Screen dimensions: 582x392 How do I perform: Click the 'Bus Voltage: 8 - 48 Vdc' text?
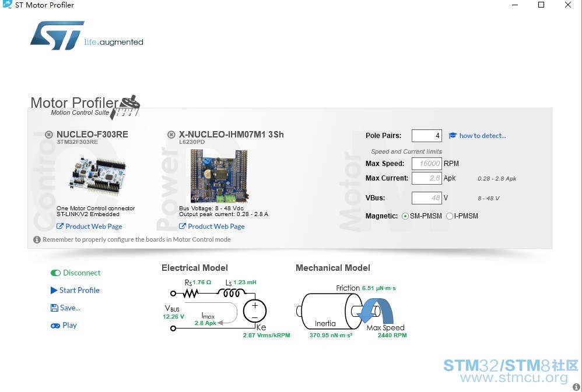211,209
